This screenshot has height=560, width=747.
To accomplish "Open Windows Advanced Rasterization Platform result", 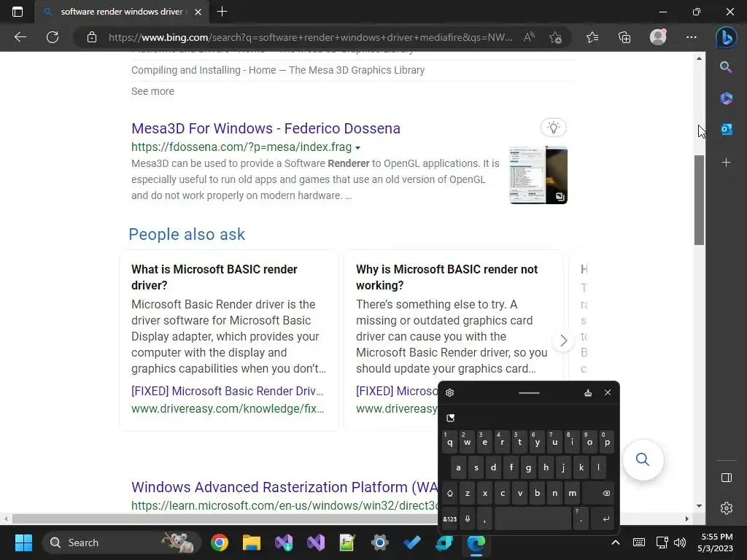I will coord(285,487).
